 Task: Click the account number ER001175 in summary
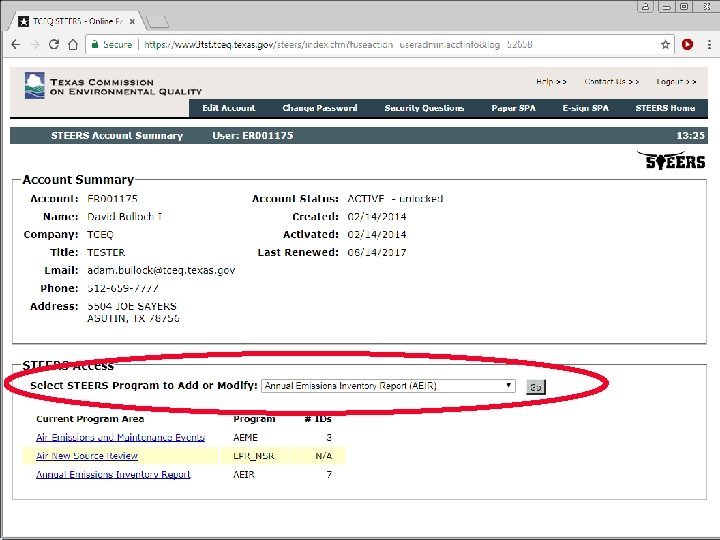point(112,199)
